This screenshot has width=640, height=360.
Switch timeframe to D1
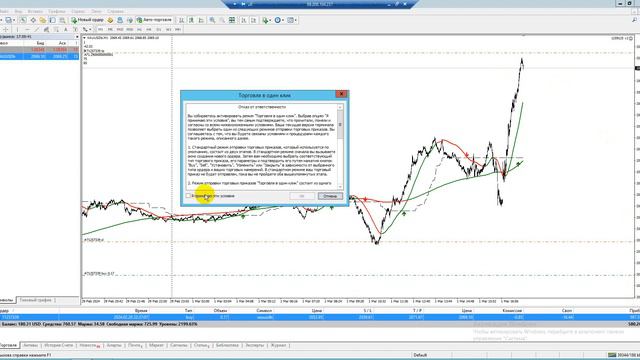(158, 29)
